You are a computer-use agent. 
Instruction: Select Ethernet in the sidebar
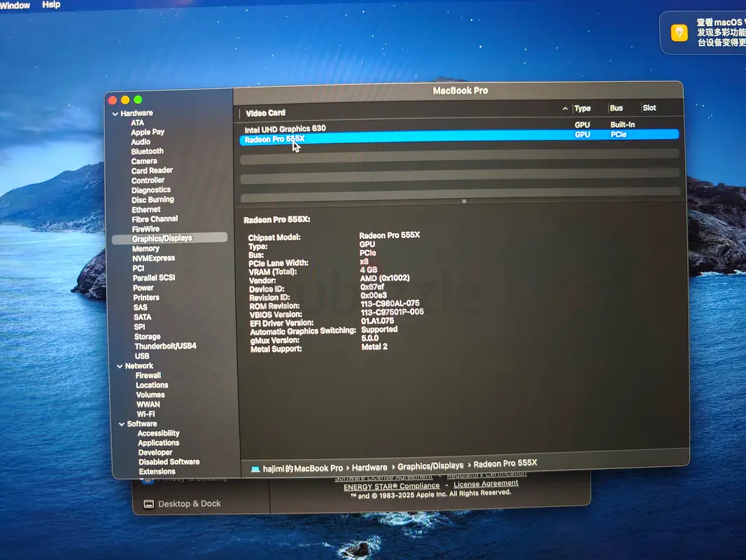146,210
